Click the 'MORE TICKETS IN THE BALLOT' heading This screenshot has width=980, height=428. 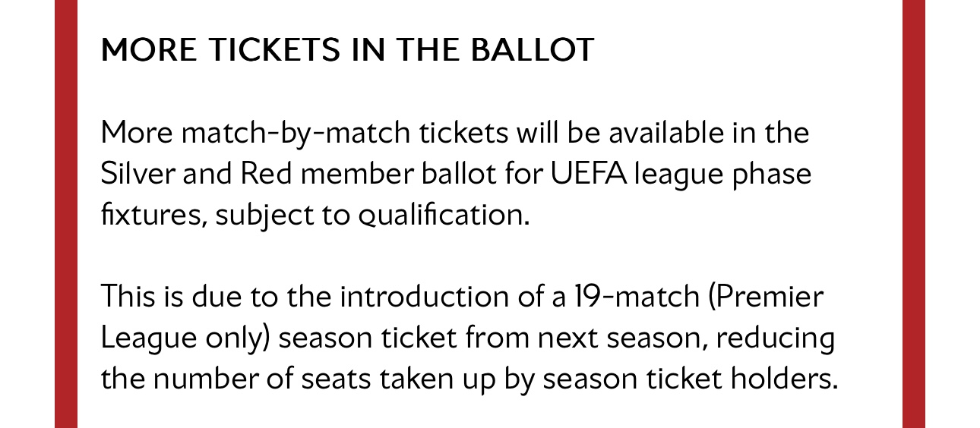pyautogui.click(x=347, y=50)
